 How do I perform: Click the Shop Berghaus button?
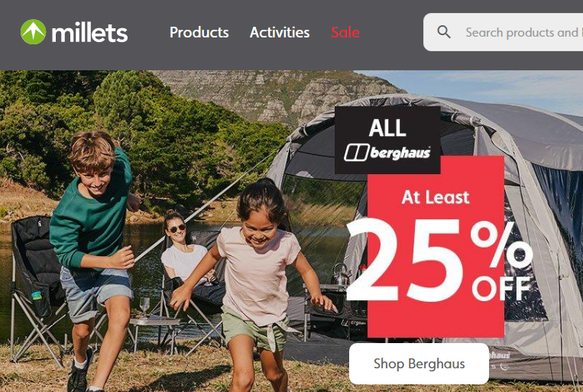419,364
